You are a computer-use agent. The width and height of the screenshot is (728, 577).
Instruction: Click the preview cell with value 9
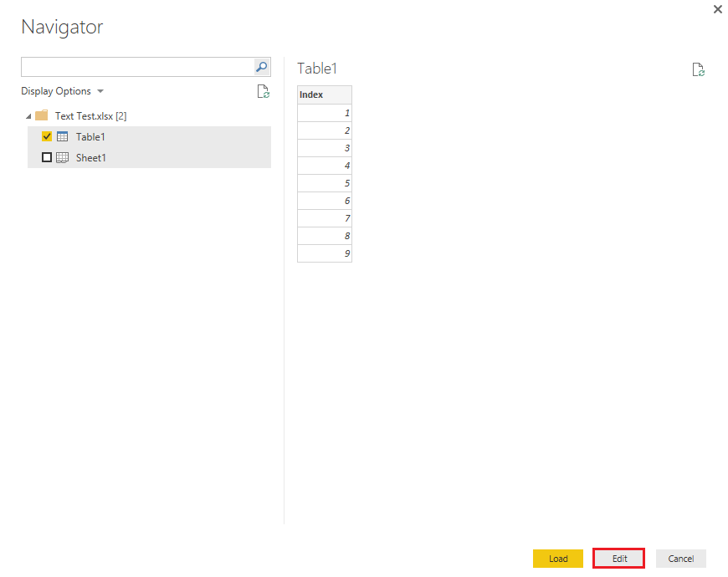tap(325, 253)
